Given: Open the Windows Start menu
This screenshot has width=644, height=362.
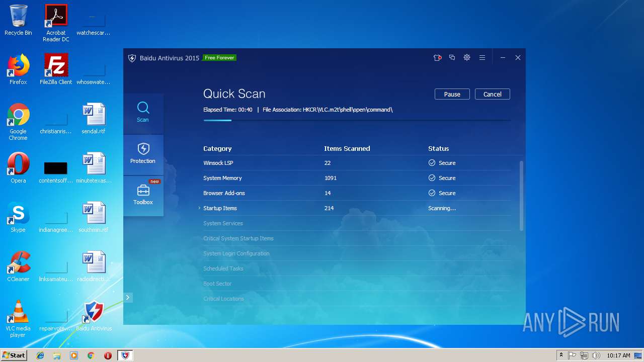Looking at the screenshot, I should [14, 355].
